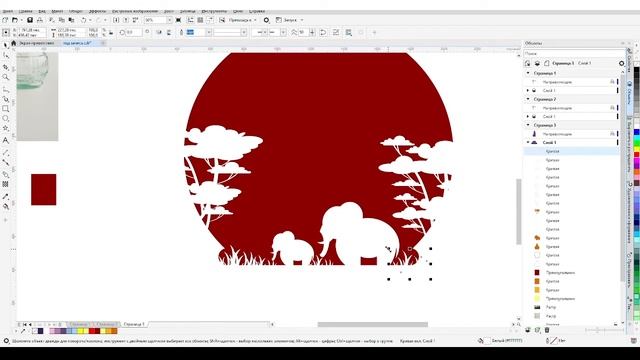
Task: Toggle lock on guides row under Страница 3
Action: [x=612, y=134]
